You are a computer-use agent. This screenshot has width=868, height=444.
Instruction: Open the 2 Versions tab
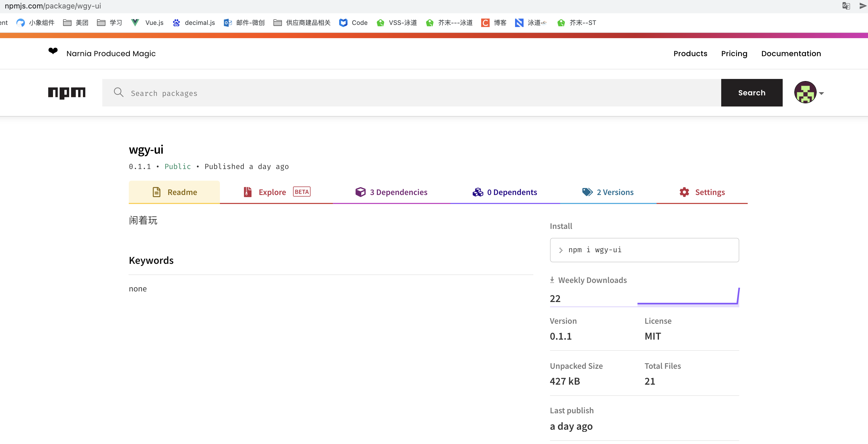(608, 192)
